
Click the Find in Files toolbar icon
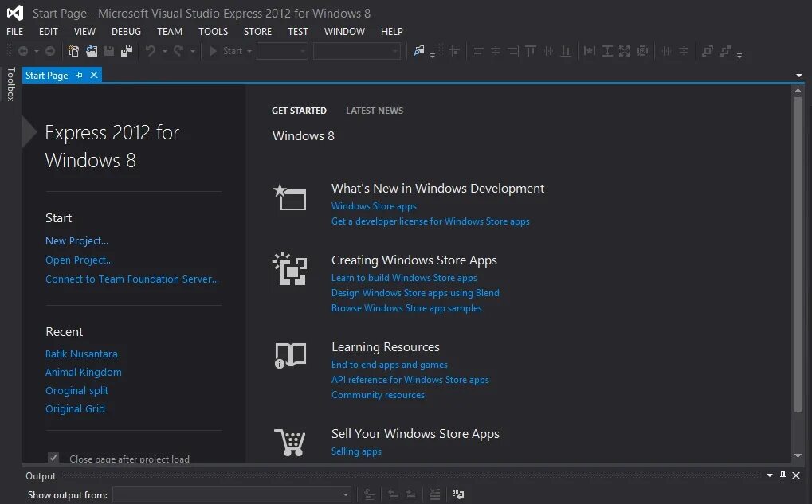tap(419, 51)
